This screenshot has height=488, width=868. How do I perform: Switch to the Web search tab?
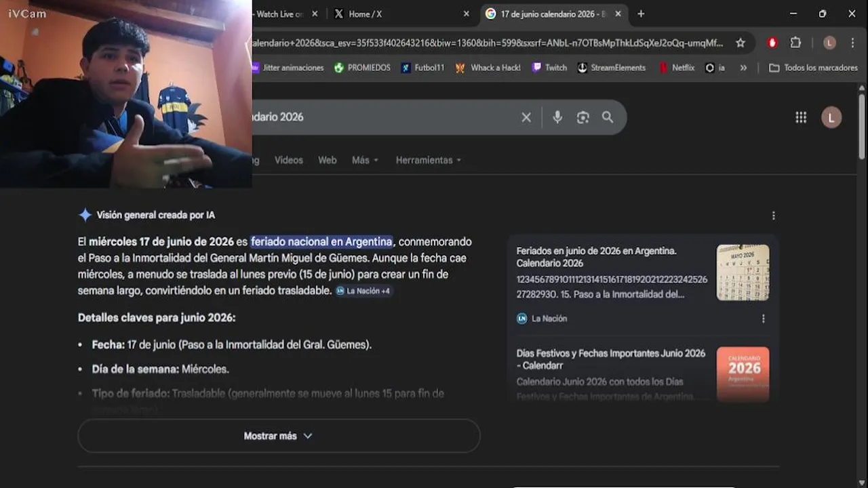(328, 161)
